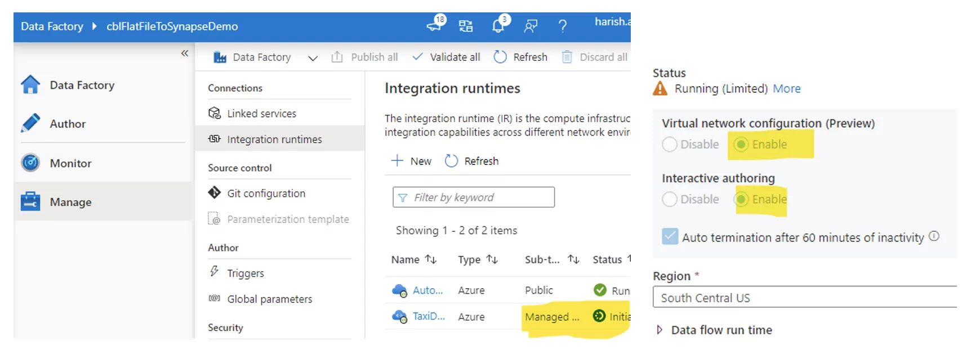
Task: Click the Publish all toolbar button
Action: pos(364,57)
